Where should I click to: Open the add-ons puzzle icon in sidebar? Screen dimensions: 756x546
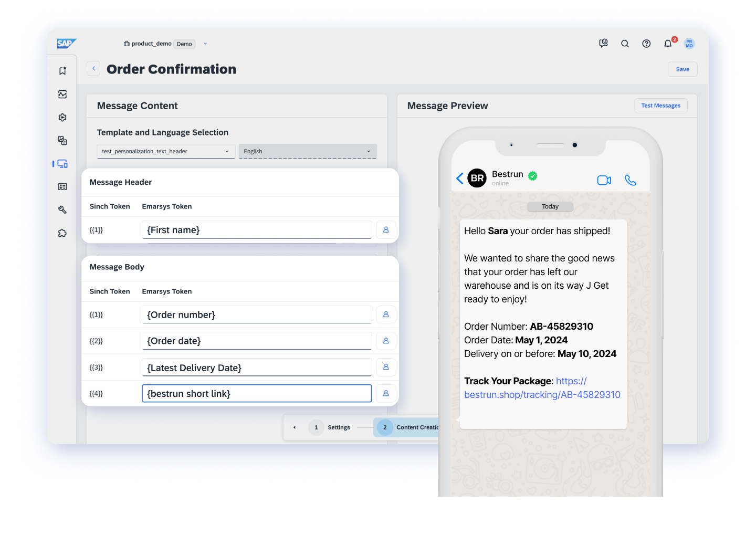click(62, 233)
